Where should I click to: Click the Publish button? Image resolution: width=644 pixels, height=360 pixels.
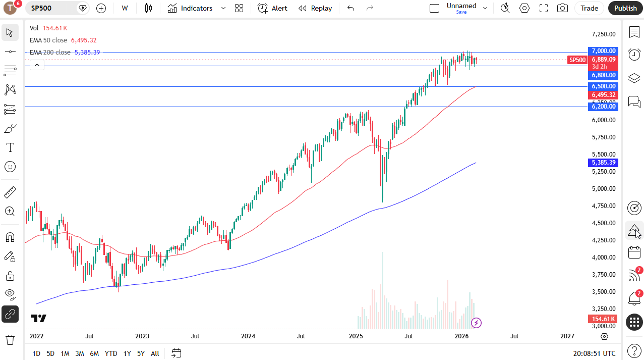pos(625,8)
